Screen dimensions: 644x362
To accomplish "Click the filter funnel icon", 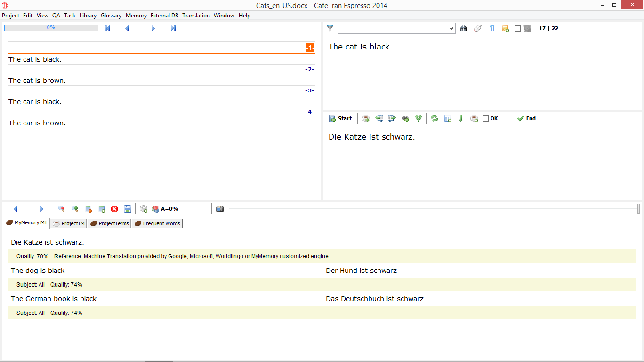I will [x=330, y=28].
